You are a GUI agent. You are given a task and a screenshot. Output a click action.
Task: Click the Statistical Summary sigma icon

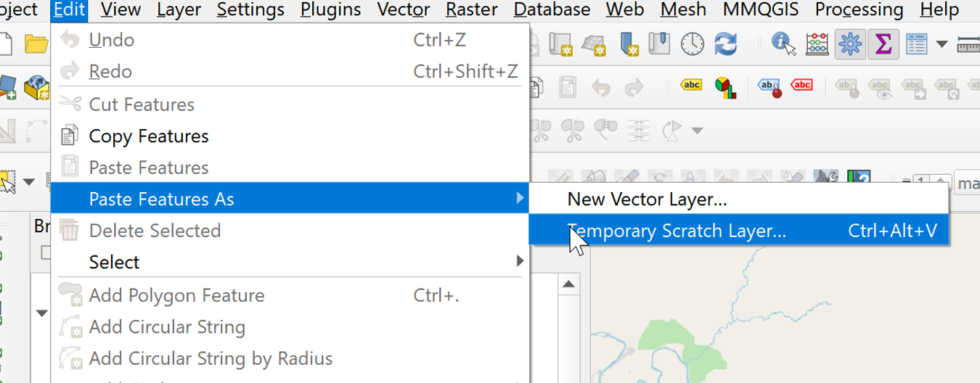pyautogui.click(x=883, y=44)
